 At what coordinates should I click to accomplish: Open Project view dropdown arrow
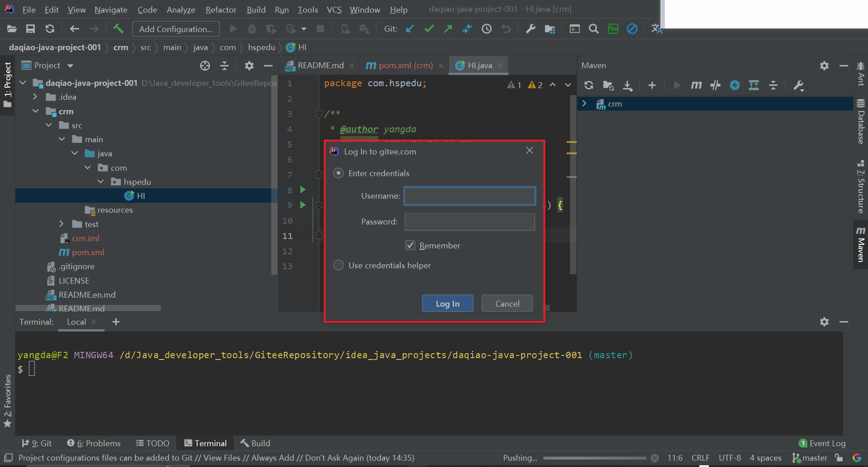pyautogui.click(x=70, y=65)
